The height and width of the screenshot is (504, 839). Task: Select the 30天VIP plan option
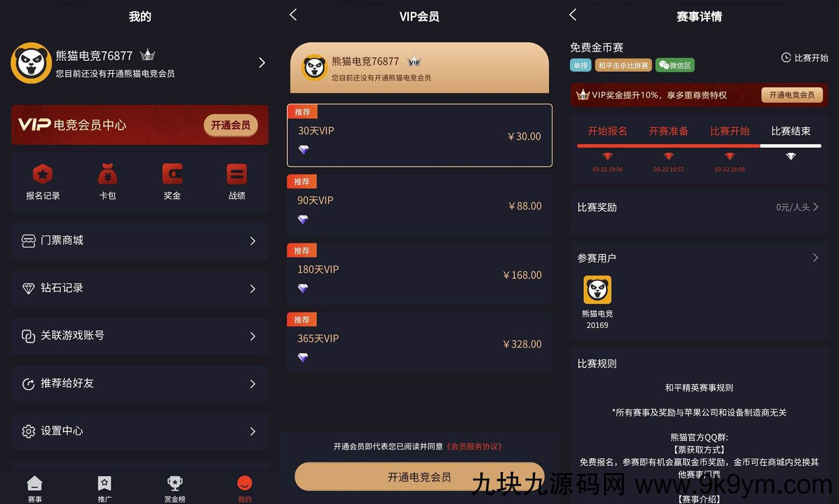pyautogui.click(x=419, y=135)
